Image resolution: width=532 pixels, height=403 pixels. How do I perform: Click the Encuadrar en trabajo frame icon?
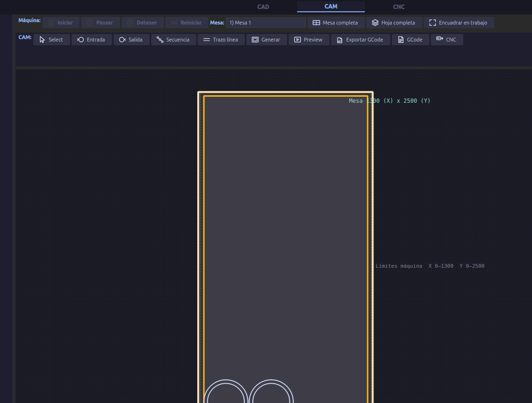tap(433, 23)
